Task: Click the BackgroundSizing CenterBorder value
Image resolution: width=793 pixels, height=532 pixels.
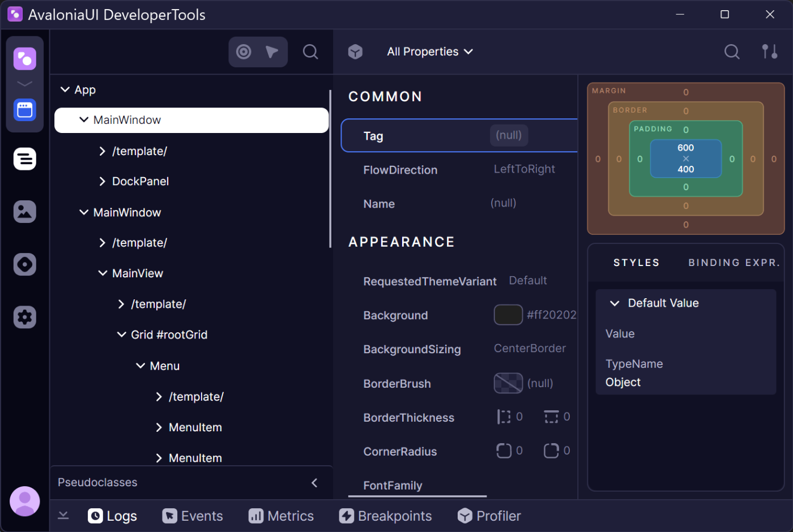Action: click(x=530, y=349)
